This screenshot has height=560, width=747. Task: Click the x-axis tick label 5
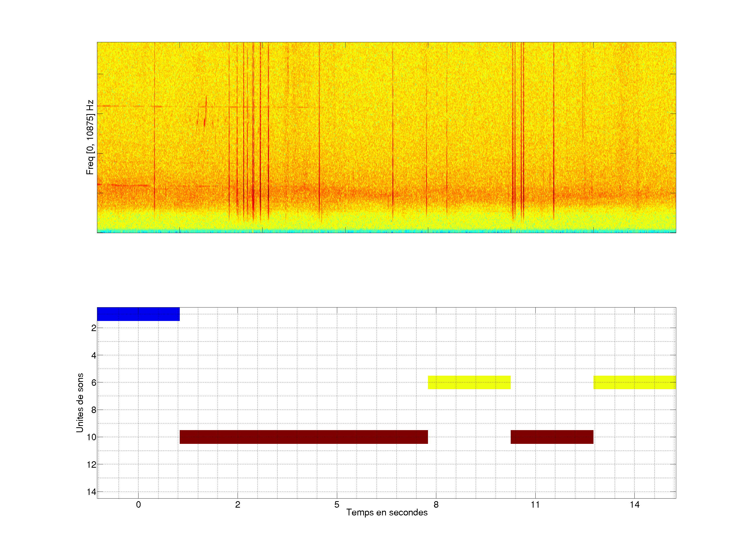click(x=337, y=505)
